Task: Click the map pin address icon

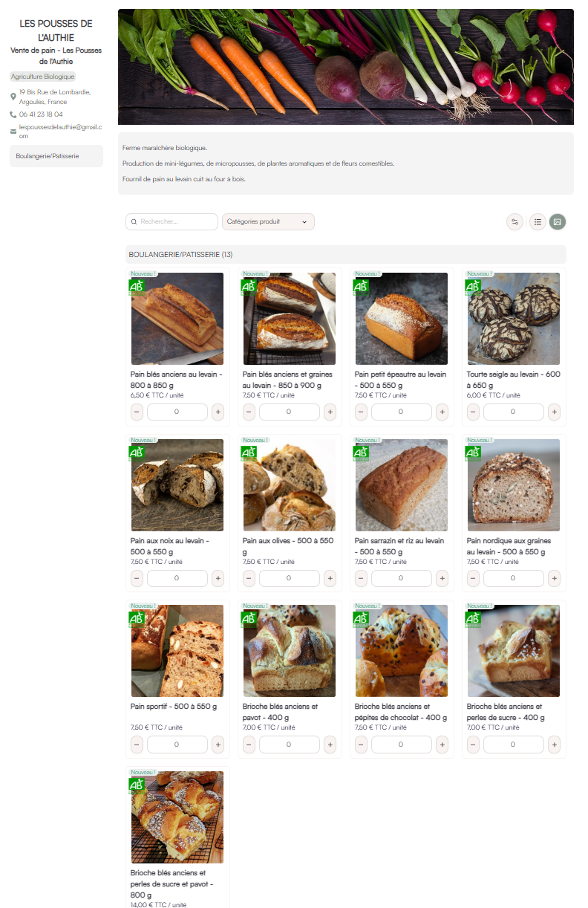Action: (x=13, y=97)
